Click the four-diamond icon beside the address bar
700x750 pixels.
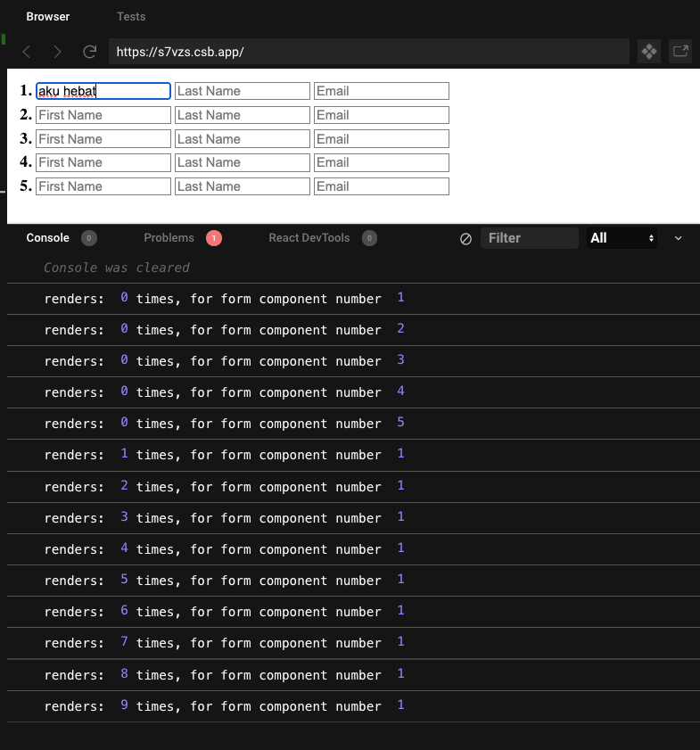pyautogui.click(x=649, y=52)
